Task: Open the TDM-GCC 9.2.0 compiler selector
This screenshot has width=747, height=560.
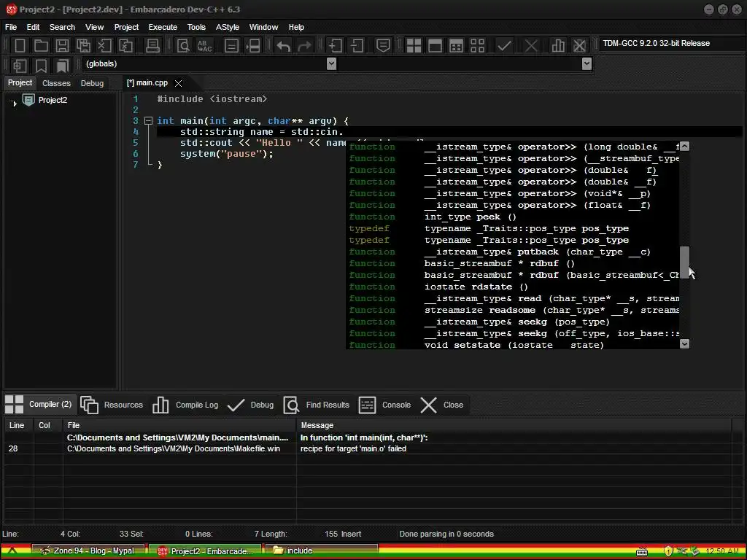Action: (x=671, y=43)
